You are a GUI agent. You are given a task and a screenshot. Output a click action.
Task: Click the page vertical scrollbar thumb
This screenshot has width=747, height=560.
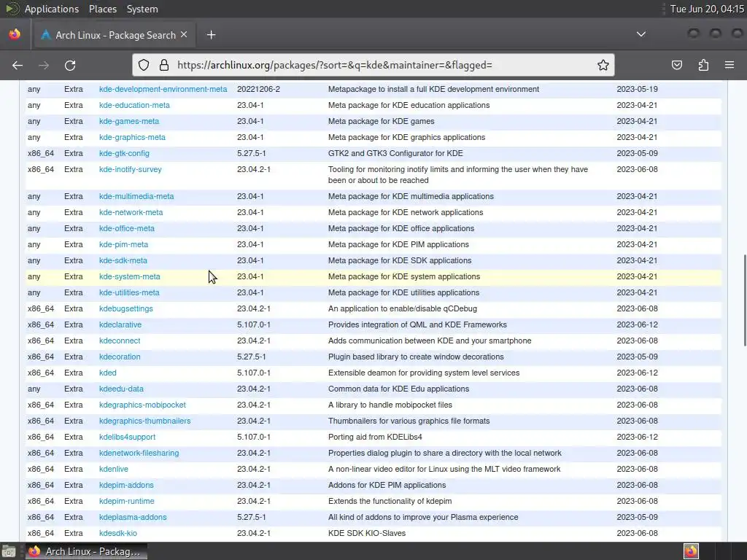pos(744,301)
